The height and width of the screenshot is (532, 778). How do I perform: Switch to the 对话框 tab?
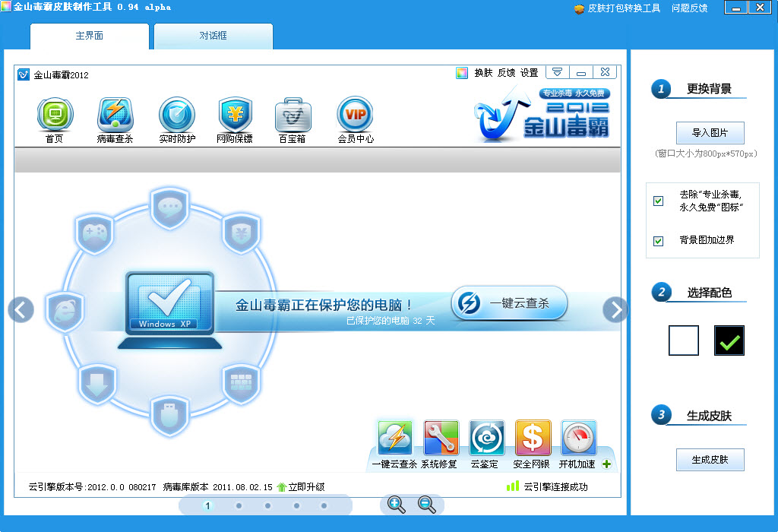point(213,36)
